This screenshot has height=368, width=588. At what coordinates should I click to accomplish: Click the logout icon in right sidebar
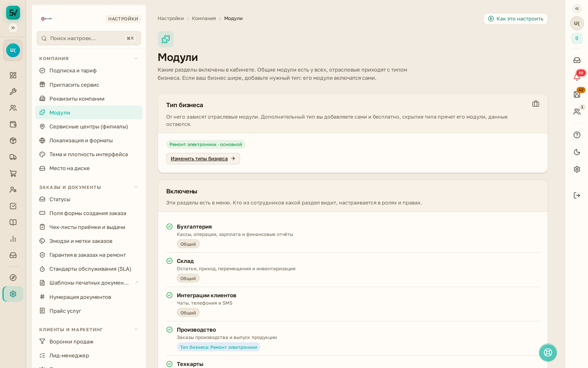tap(577, 195)
